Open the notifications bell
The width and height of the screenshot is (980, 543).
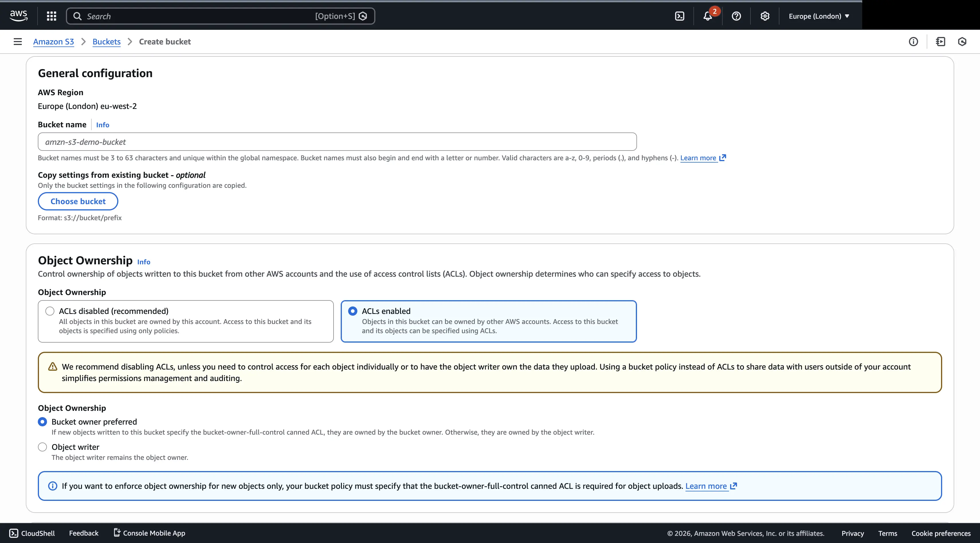coord(707,16)
